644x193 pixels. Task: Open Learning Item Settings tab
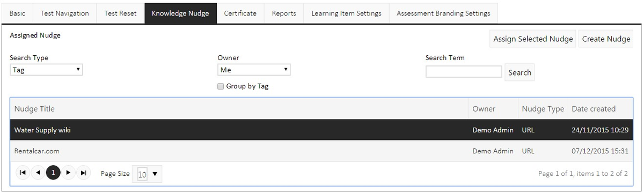[347, 13]
